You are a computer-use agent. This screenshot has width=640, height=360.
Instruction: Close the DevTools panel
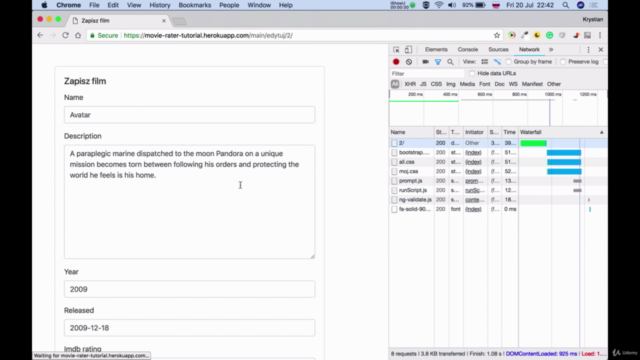point(601,50)
